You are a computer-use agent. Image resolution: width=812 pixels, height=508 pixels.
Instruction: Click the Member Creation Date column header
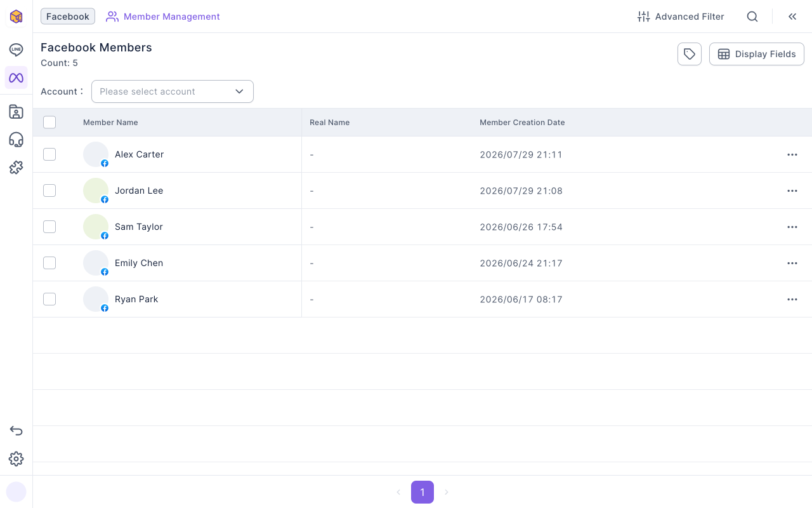(x=522, y=123)
